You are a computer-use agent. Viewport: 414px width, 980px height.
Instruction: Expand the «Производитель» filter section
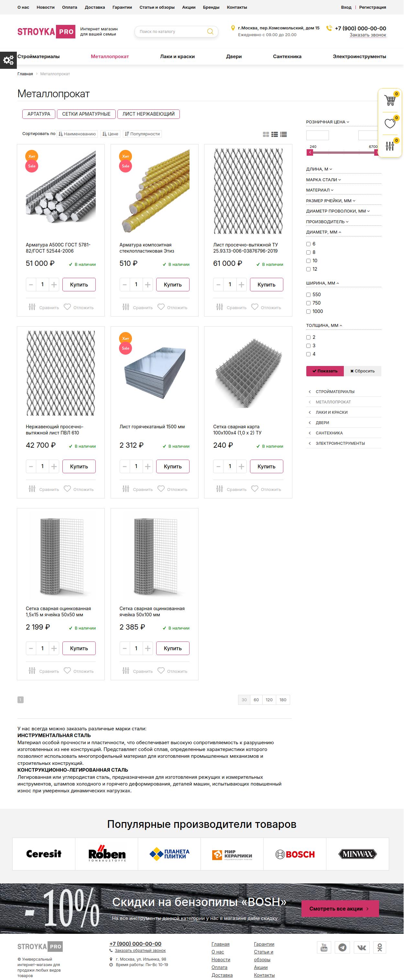tap(327, 222)
